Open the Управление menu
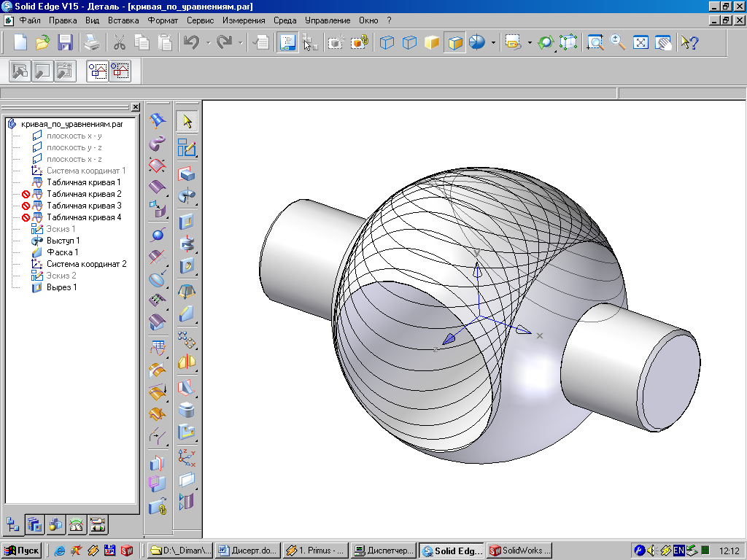This screenshot has height=560, width=747. pyautogui.click(x=328, y=20)
